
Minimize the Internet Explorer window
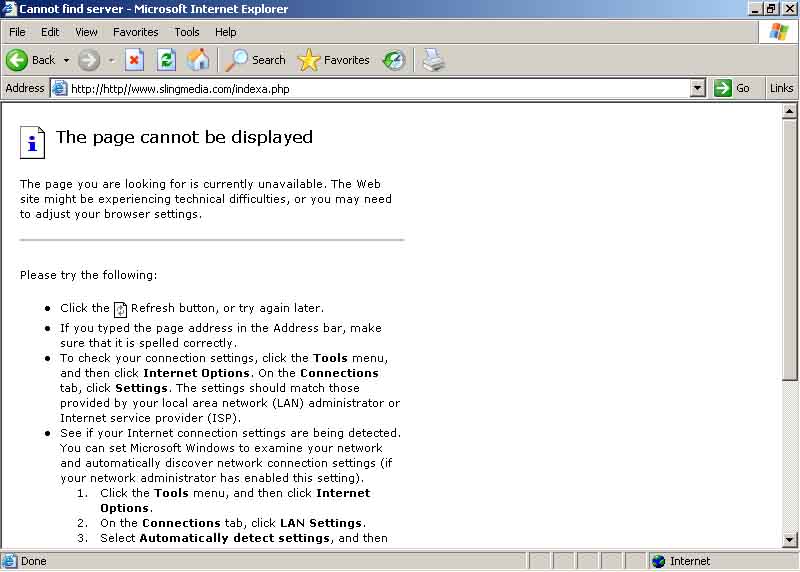756,9
